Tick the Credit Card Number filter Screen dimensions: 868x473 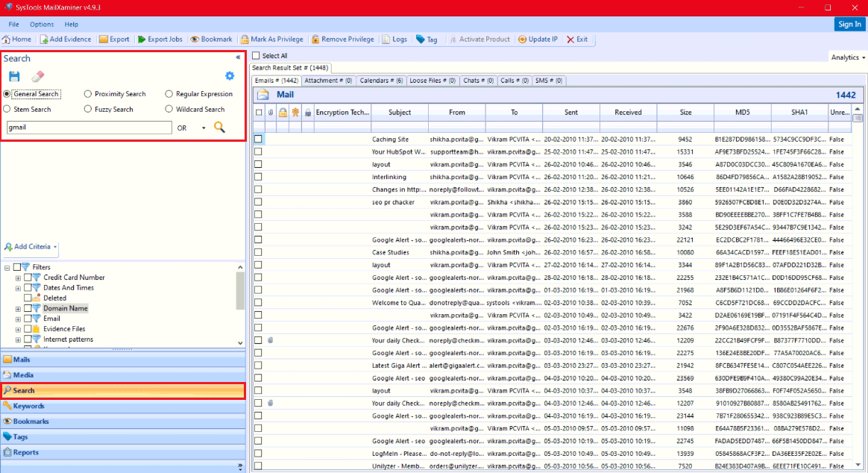28,278
